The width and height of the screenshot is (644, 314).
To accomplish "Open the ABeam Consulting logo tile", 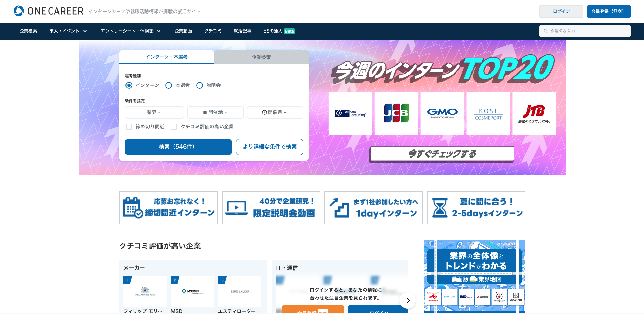I will tap(350, 114).
